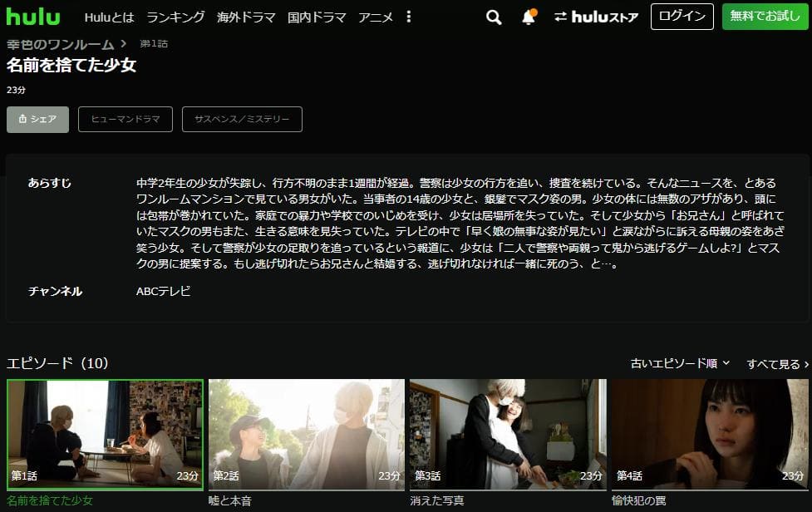Select the サスペンス/ミステリー genre tag
Viewport: 812px width, 512px height.
point(243,120)
